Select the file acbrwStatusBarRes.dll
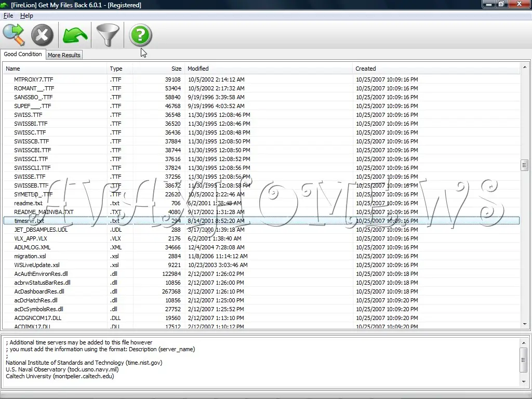This screenshot has height=399, width=532. pyautogui.click(x=43, y=282)
